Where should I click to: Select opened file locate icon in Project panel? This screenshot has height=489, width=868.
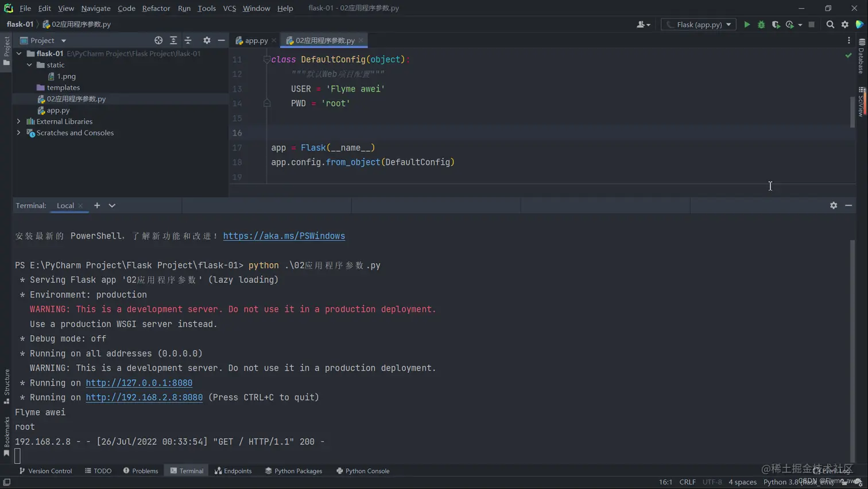point(158,40)
